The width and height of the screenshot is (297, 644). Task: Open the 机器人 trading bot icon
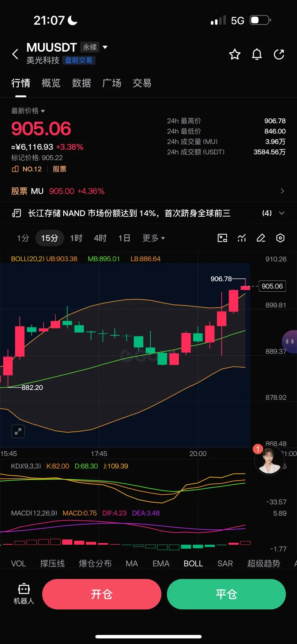pyautogui.click(x=24, y=594)
